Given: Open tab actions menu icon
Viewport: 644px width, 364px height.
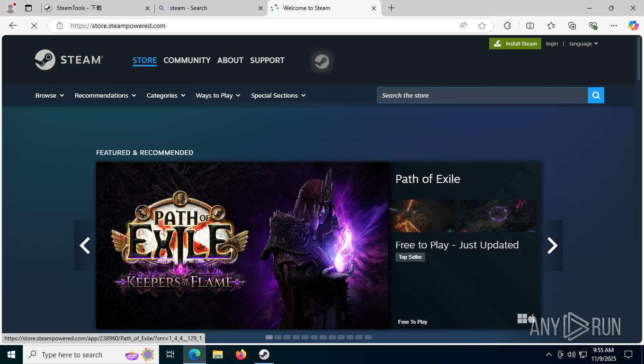Looking at the screenshot, I should [28, 8].
